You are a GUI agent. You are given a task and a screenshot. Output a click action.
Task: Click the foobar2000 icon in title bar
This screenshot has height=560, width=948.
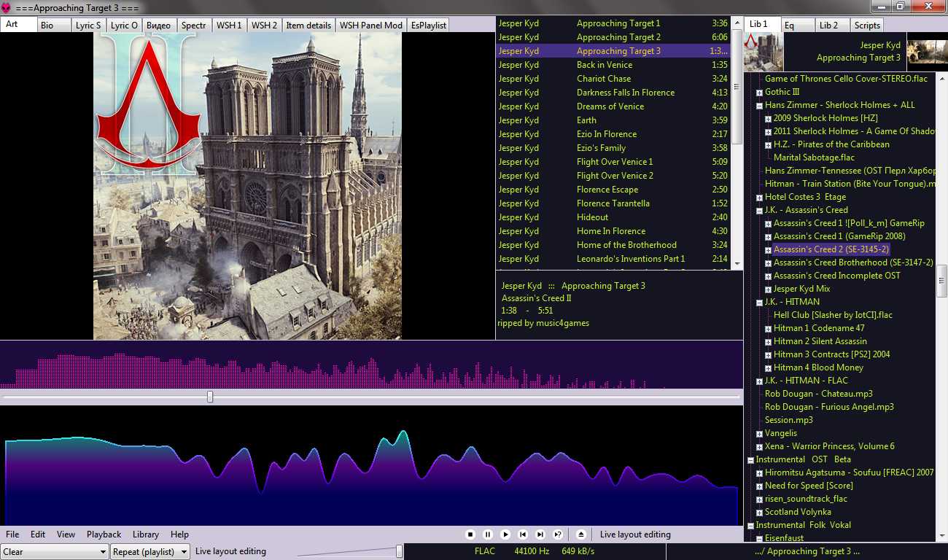tap(7, 7)
